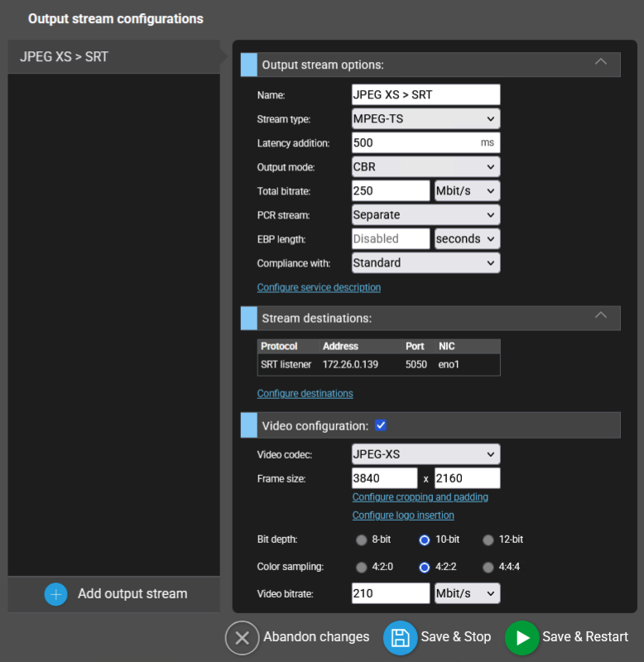Open the Stream type dropdown

425,119
